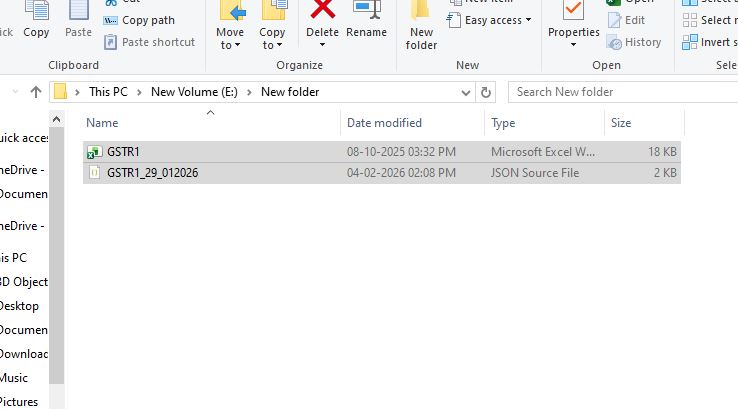The height and width of the screenshot is (409, 738).
Task: Sort files by Type column header
Action: click(503, 123)
